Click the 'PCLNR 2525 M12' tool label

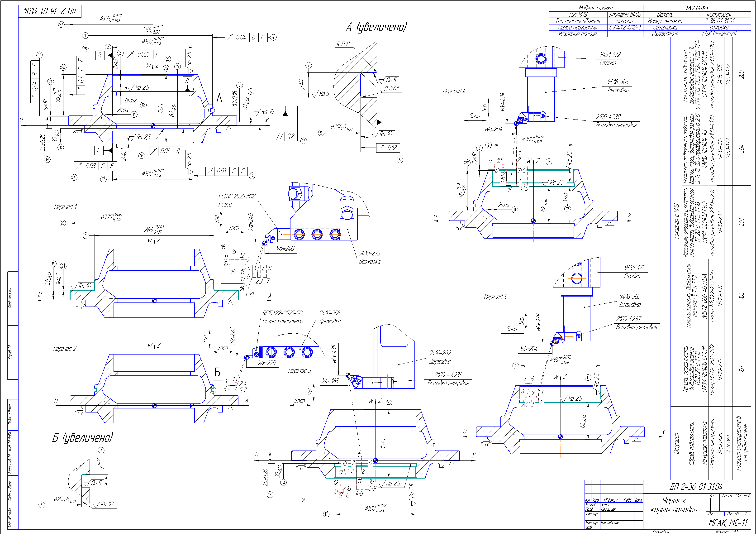click(x=237, y=196)
